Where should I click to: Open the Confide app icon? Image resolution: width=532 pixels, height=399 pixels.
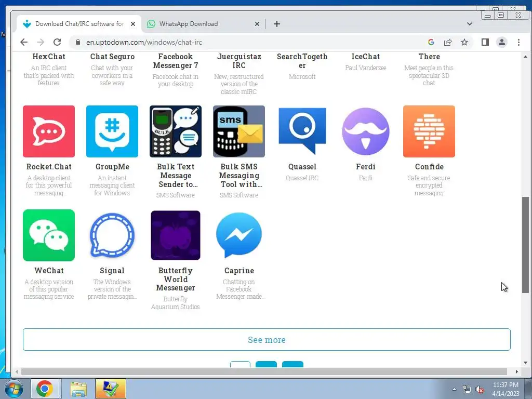pos(429,131)
